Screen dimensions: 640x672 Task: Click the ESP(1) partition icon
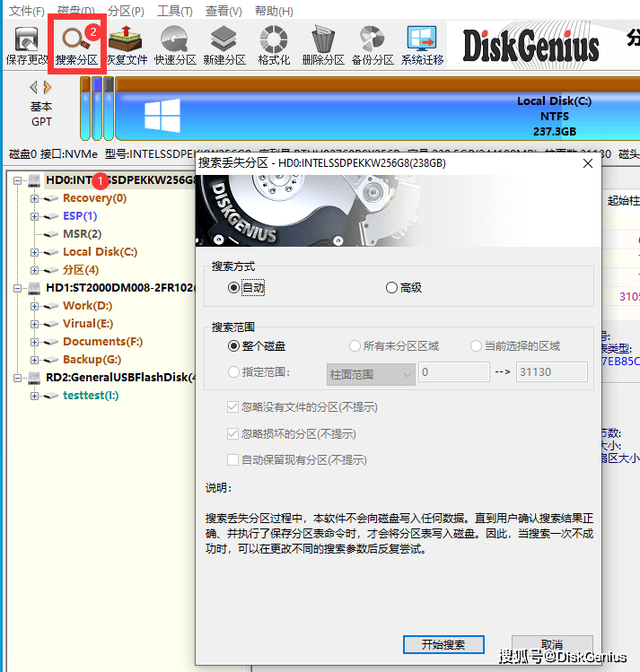click(x=51, y=216)
